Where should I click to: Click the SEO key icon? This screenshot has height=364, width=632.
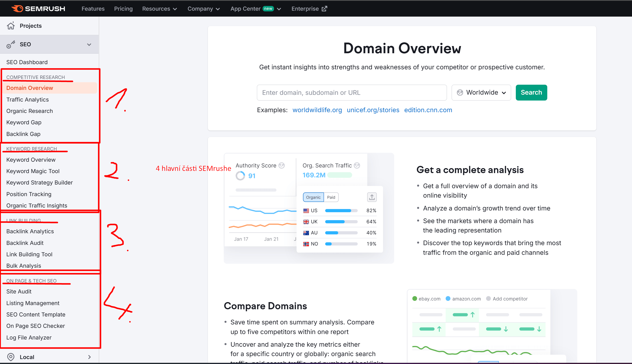pos(11,45)
